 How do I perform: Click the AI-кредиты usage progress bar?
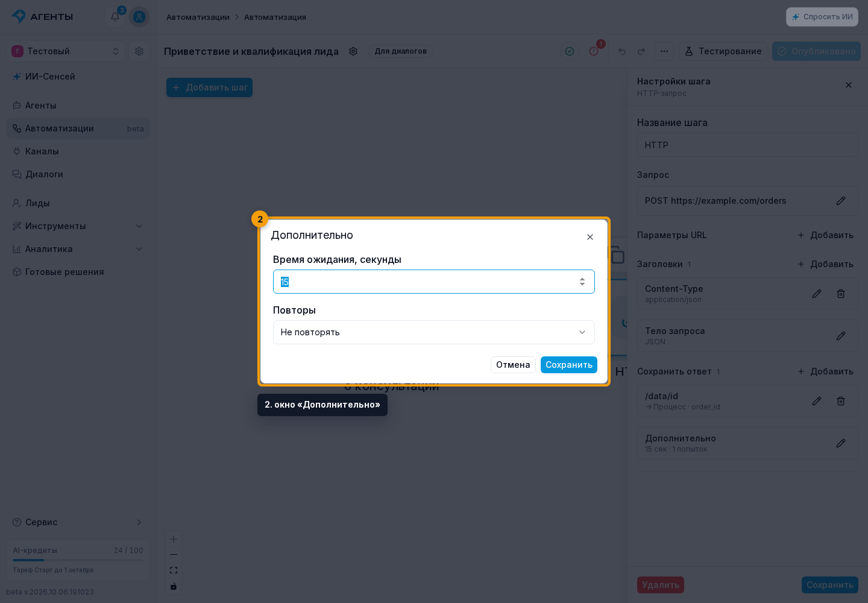click(x=78, y=560)
